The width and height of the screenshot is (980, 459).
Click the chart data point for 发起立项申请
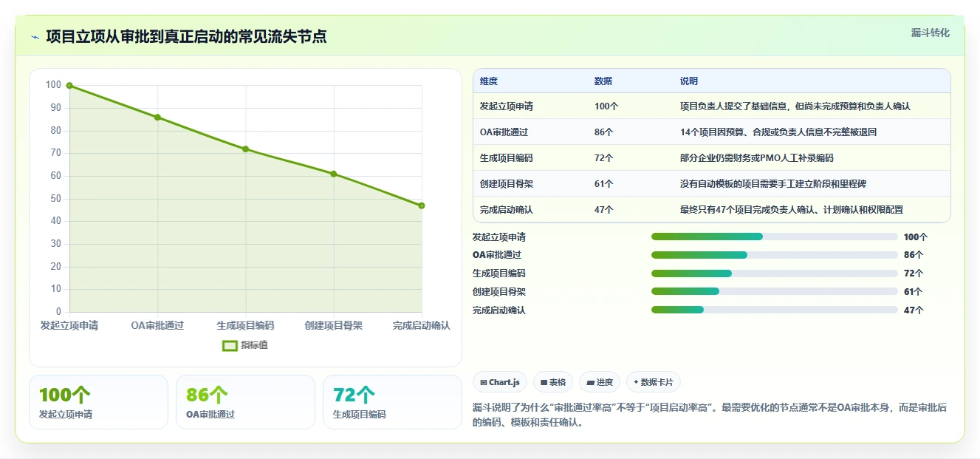(69, 86)
